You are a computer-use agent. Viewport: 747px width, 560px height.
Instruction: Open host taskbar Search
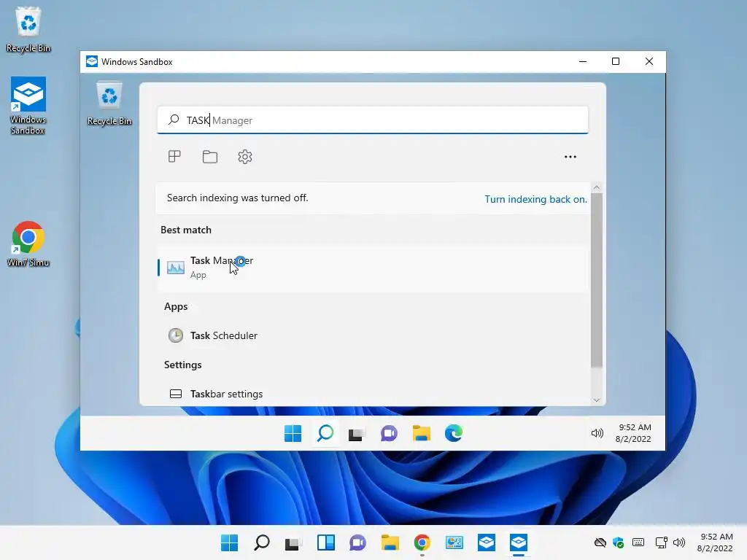[x=262, y=542]
